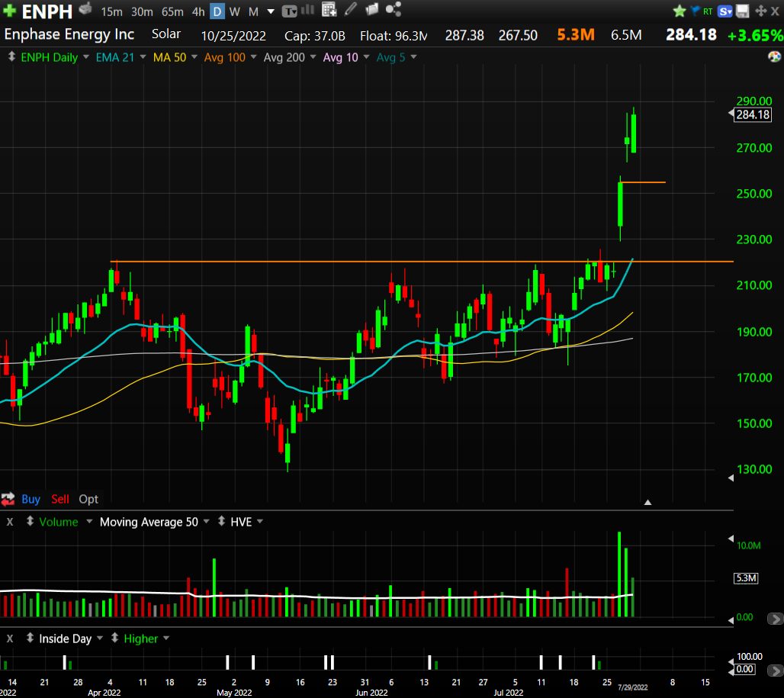This screenshot has width=784, height=698.
Task: Open the bar chart style icon
Action: 307,9
